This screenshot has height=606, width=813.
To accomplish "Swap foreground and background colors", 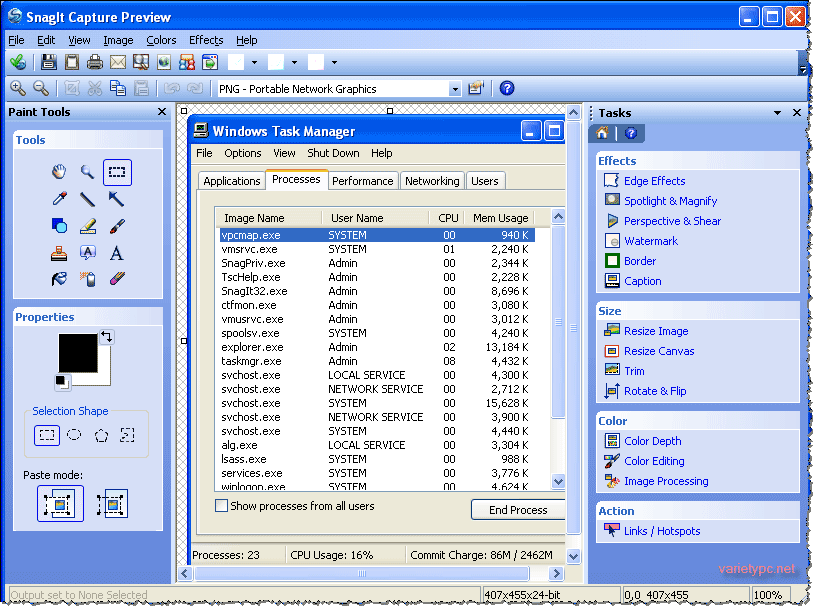I will 107,337.
